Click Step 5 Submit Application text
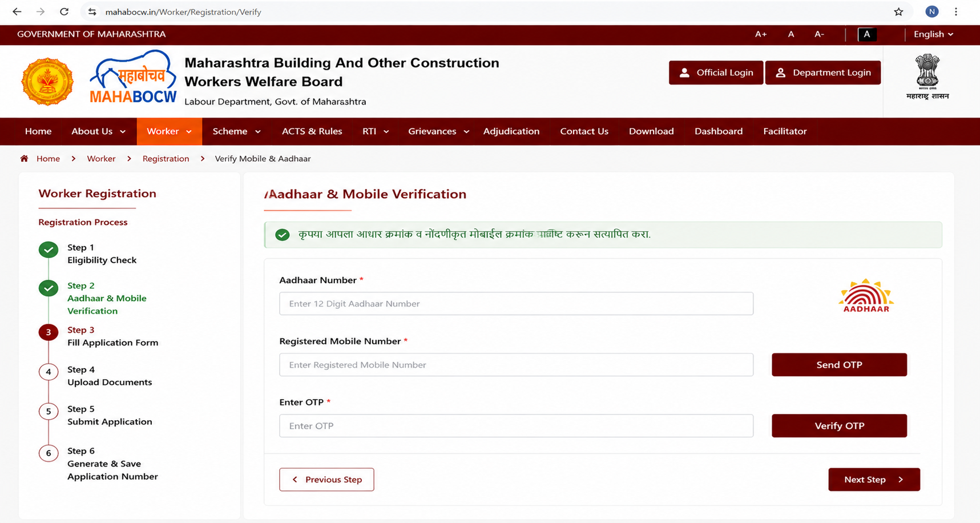The height and width of the screenshot is (523, 980). (x=110, y=415)
